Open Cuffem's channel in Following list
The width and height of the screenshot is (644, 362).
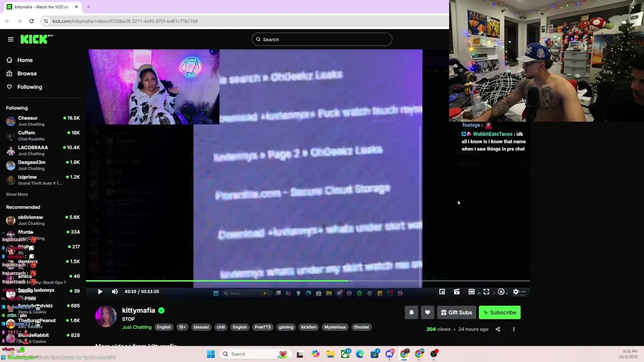click(43, 136)
